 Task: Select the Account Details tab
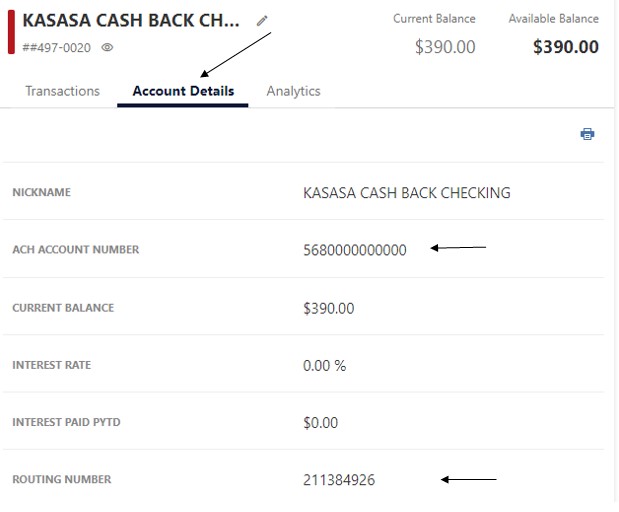pyautogui.click(x=183, y=91)
